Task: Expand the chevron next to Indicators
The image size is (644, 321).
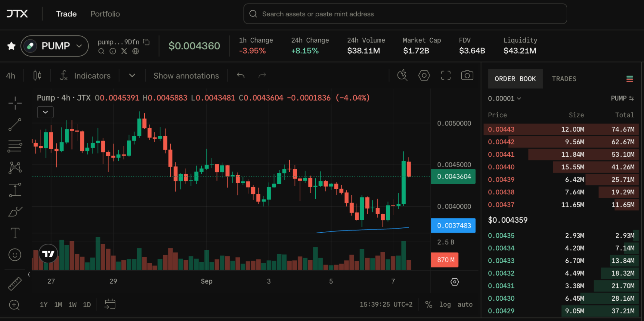Action: [x=132, y=75]
